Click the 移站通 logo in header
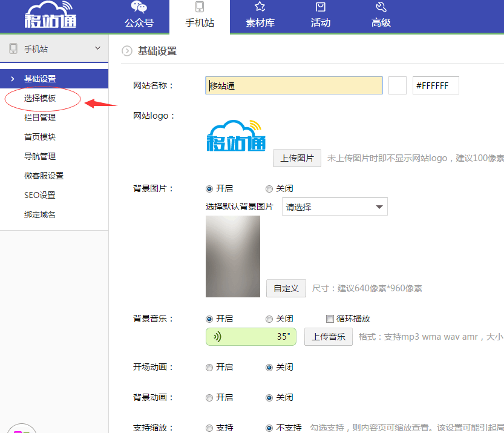Image resolution: width=504 pixels, height=433 pixels. [x=52, y=16]
